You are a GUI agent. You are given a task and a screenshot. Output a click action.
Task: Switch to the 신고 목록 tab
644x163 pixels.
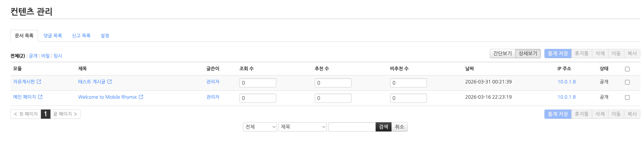(x=81, y=36)
